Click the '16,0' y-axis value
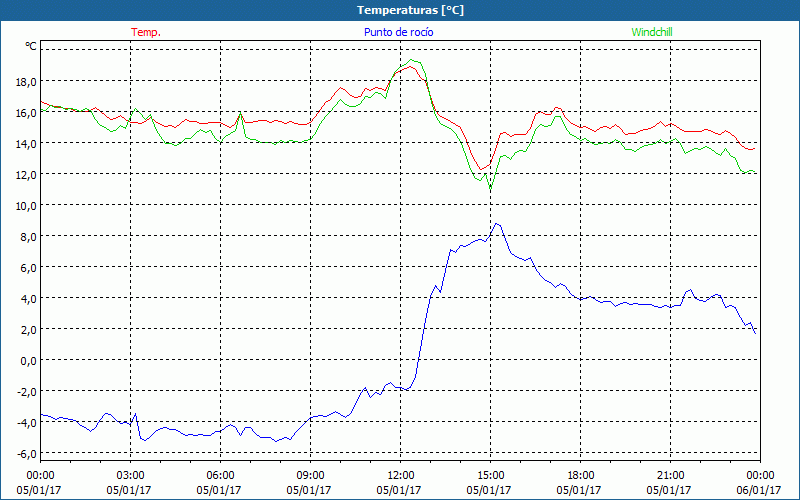800x500 pixels. click(x=26, y=113)
